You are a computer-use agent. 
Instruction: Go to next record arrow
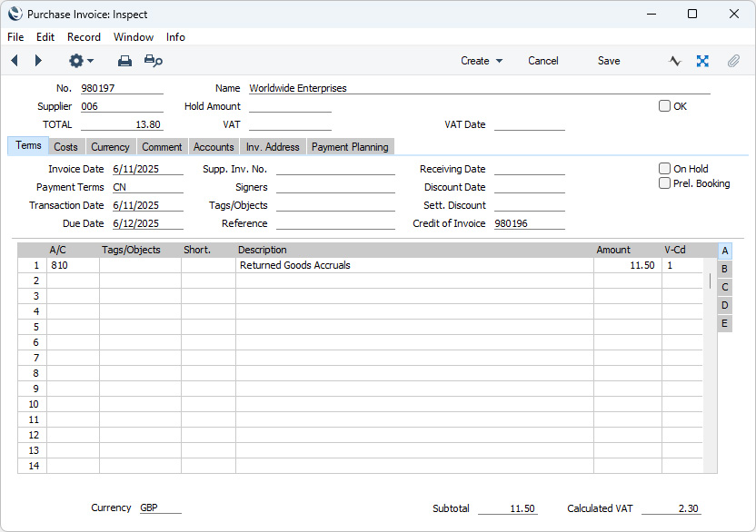[x=38, y=61]
